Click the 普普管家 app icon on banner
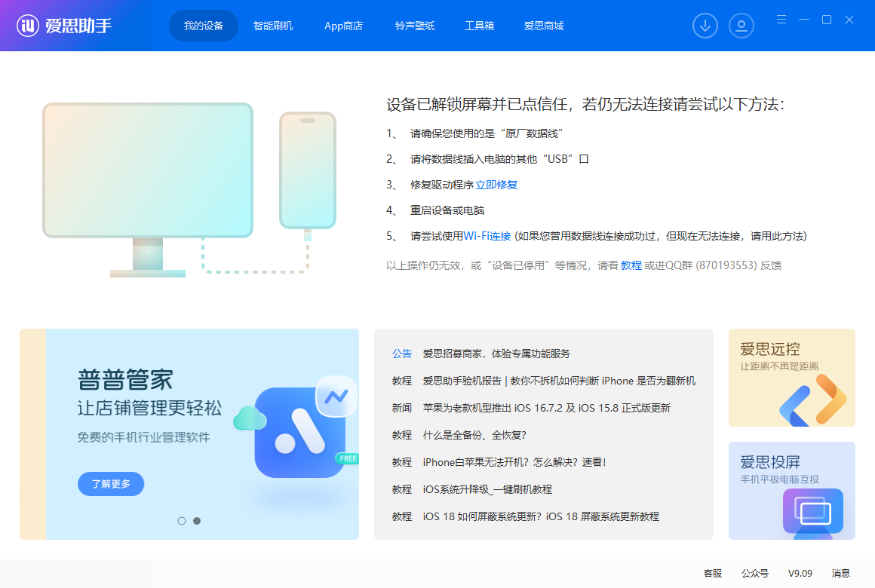This screenshot has height=588, width=875. (x=302, y=433)
